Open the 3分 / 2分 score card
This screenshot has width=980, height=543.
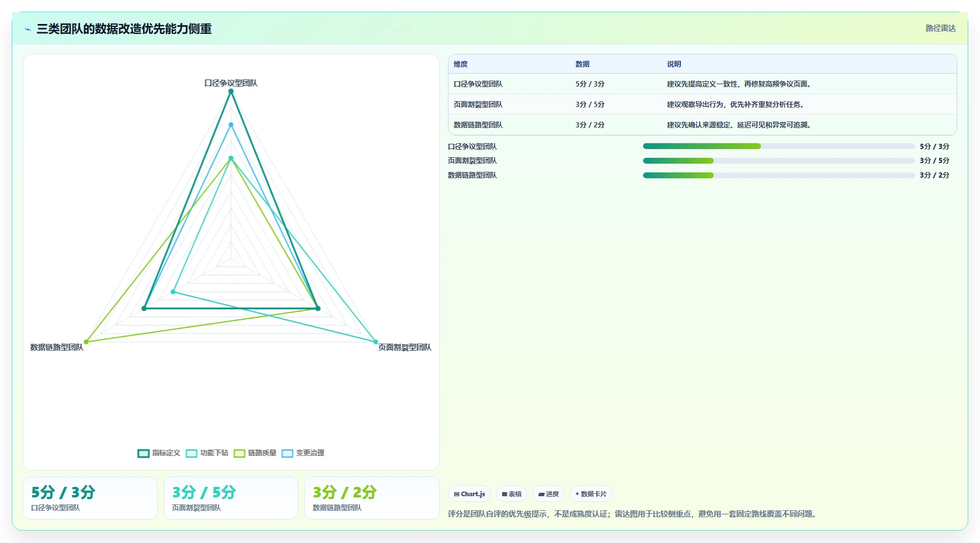tap(371, 498)
